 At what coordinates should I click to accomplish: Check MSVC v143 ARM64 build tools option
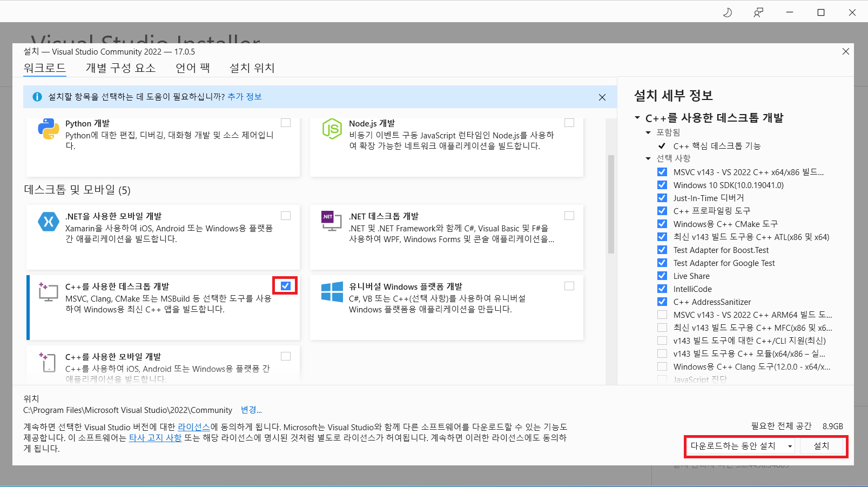[662, 315]
